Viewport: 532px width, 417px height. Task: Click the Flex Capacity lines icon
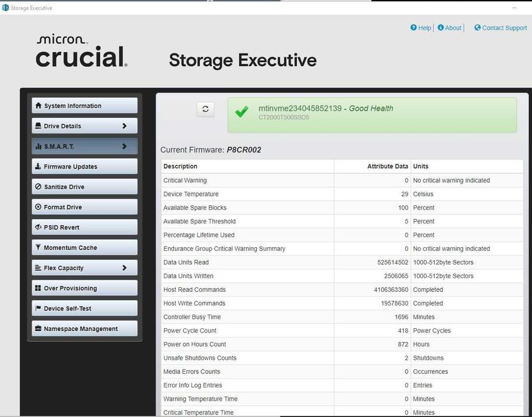pyautogui.click(x=38, y=268)
